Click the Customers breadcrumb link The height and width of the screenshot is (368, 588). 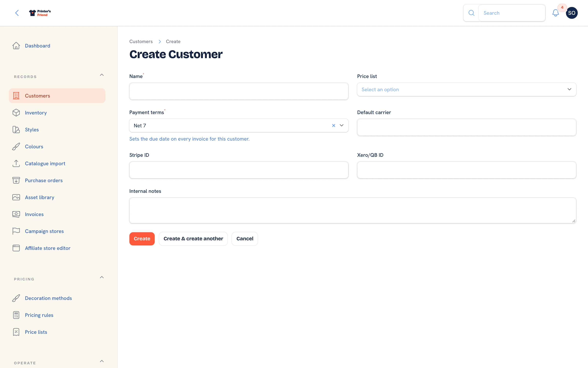point(141,42)
